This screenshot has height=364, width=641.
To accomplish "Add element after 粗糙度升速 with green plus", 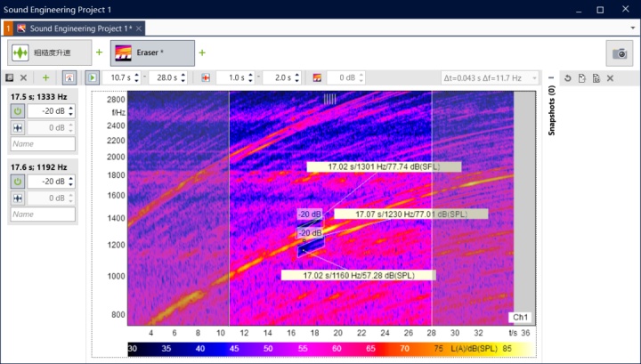I will (x=100, y=53).
